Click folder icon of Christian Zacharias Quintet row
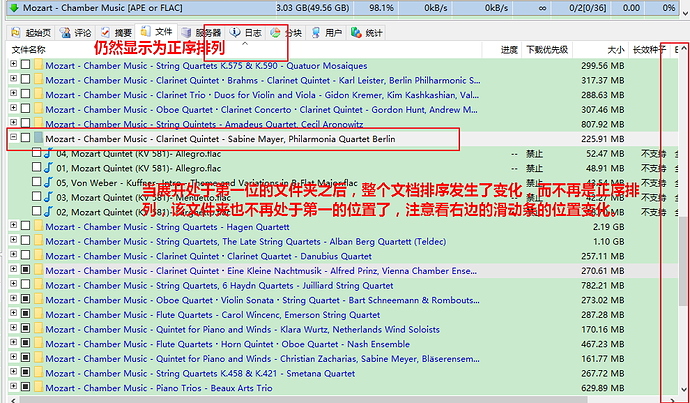 coord(39,359)
